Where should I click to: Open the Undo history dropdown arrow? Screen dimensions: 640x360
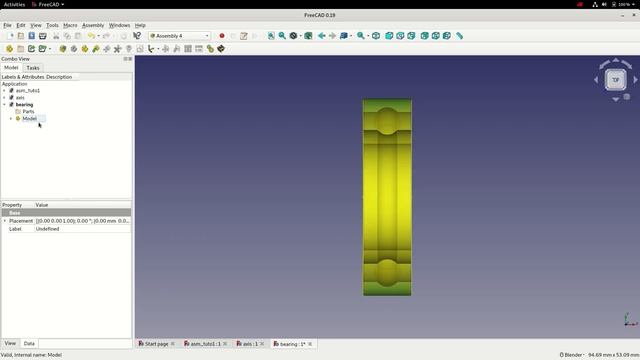tap(99, 36)
